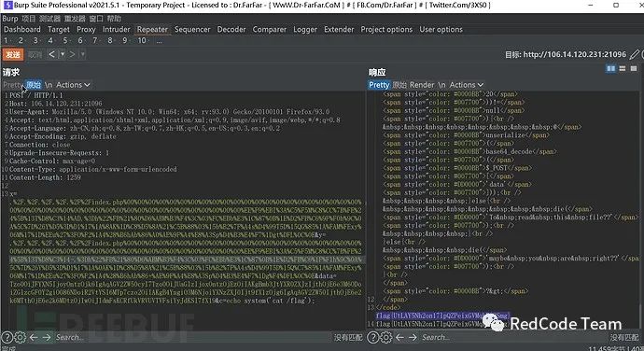Image resolution: width=644 pixels, height=351 pixels.
Task: Click the Burp Suite title bar icon
Action: point(7,6)
